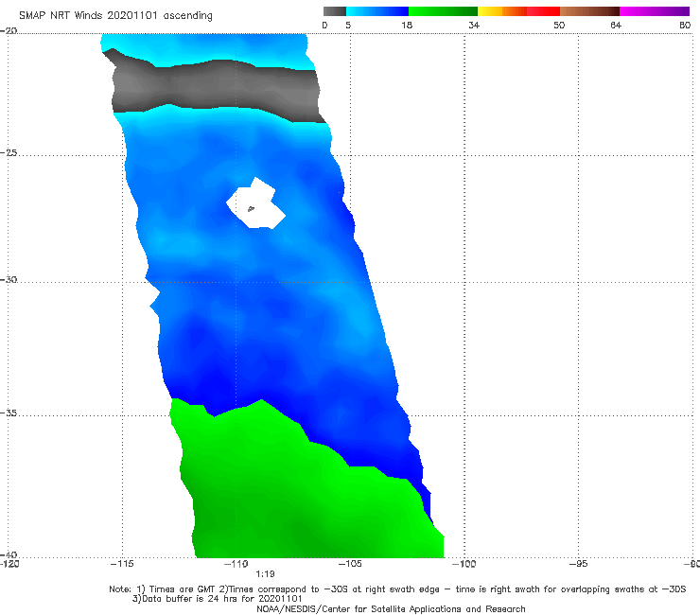
Task: Click the green segment of the color bar
Action: [444, 11]
